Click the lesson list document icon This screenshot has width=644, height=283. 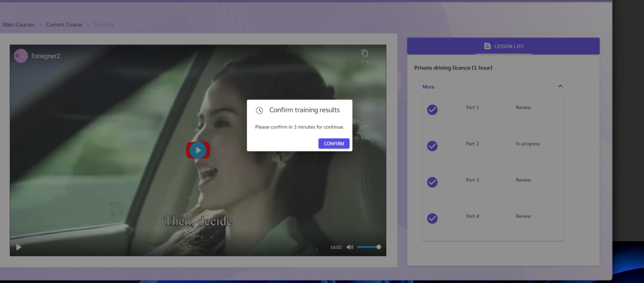487,46
